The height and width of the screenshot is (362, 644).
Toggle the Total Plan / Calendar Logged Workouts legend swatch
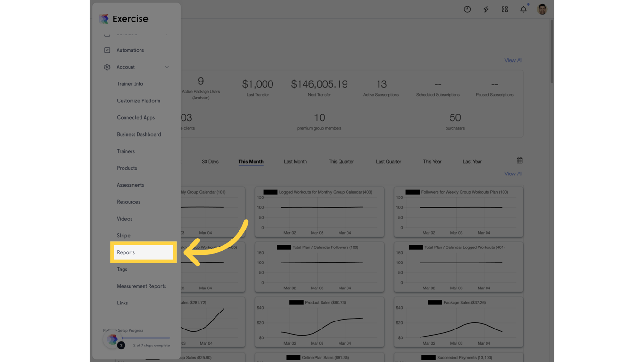(416, 247)
